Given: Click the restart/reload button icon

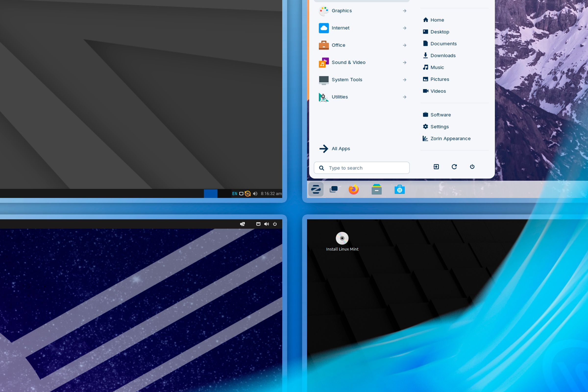Looking at the screenshot, I should click(x=454, y=167).
